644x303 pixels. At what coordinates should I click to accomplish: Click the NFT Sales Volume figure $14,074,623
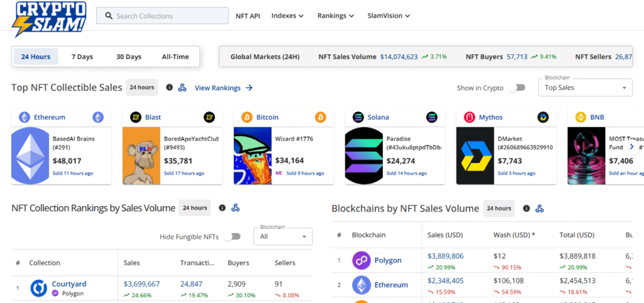pyautogui.click(x=399, y=57)
